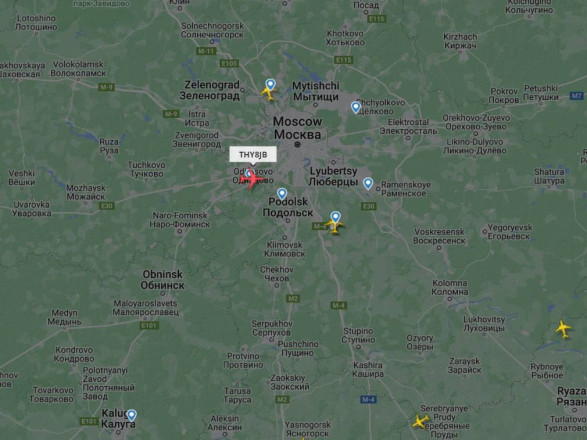Screen dimensions: 587x440
Task: Select the yellow plane north of Rybnoye
Action: [x=563, y=329]
